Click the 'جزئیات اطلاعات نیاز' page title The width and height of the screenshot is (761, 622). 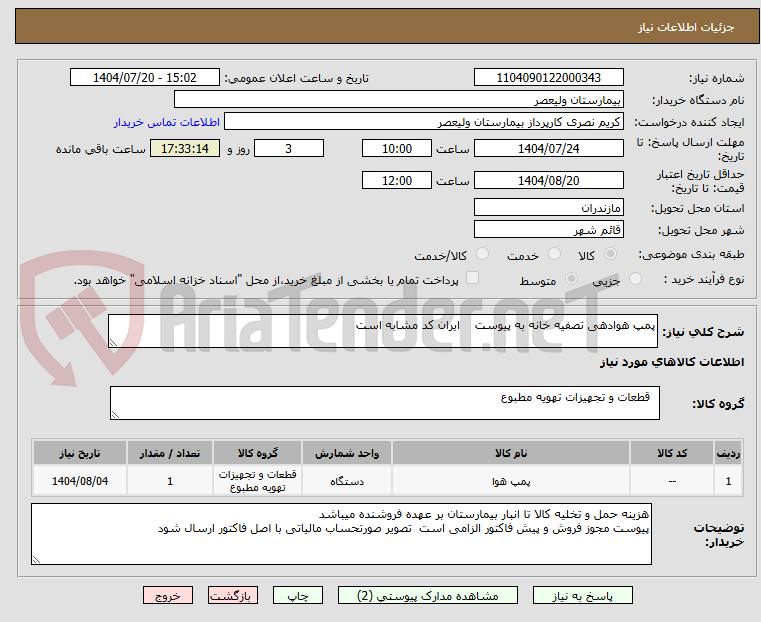point(685,27)
